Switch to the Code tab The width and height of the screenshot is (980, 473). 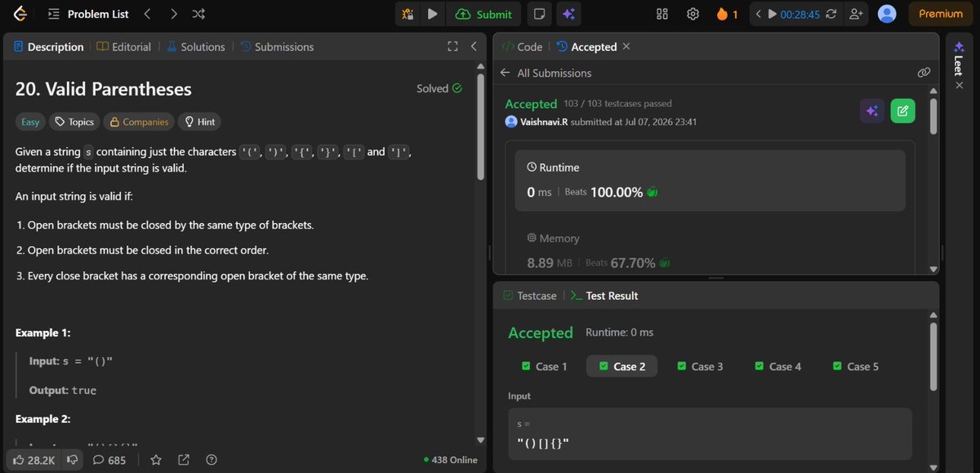coord(522,47)
